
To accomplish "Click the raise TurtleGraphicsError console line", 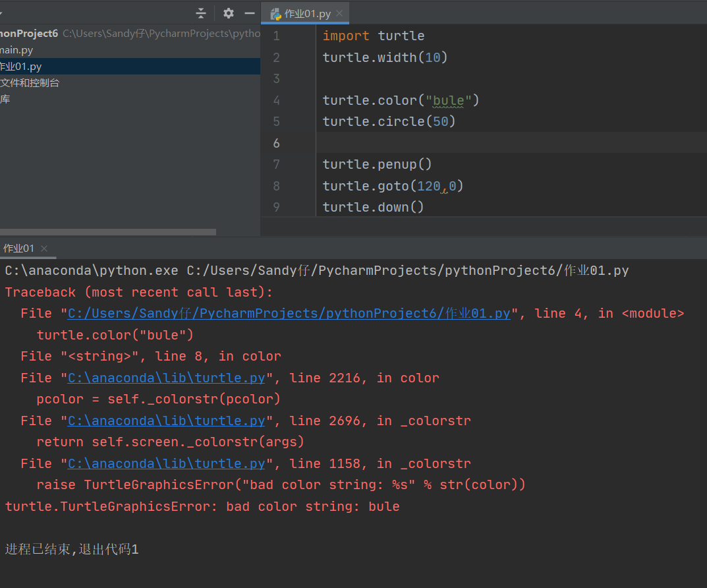I will [281, 485].
